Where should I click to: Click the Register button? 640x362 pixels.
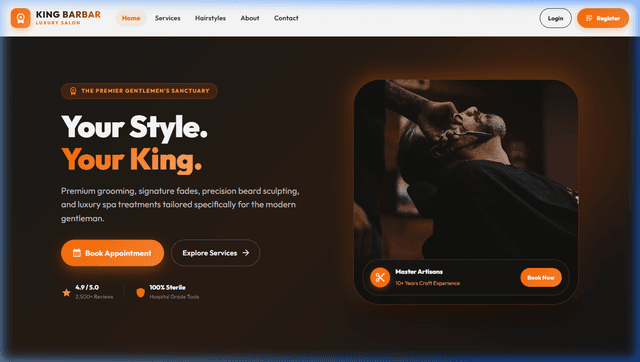click(603, 18)
